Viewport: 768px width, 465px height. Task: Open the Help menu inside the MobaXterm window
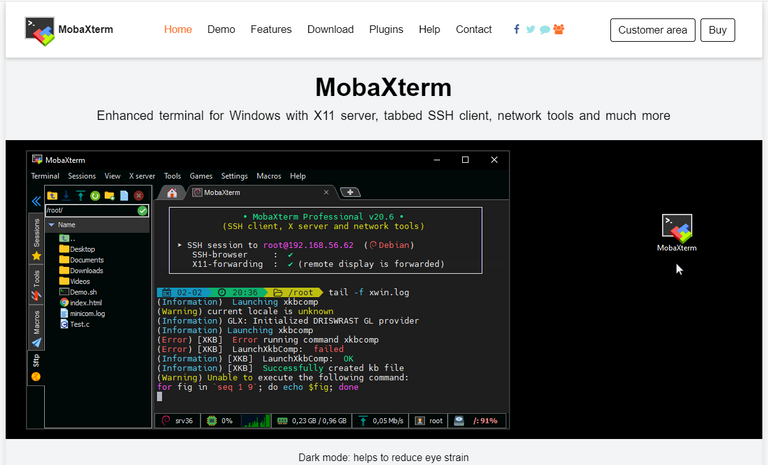pos(298,176)
